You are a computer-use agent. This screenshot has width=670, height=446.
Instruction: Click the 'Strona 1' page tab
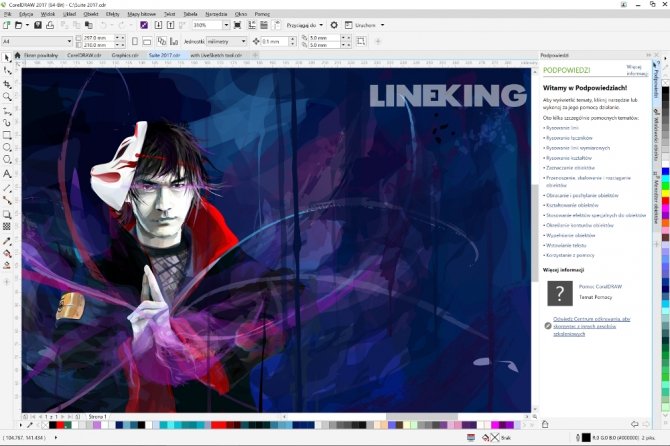pyautogui.click(x=97, y=416)
